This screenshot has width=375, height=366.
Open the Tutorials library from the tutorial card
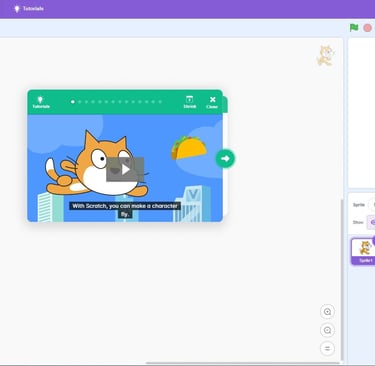(x=41, y=102)
